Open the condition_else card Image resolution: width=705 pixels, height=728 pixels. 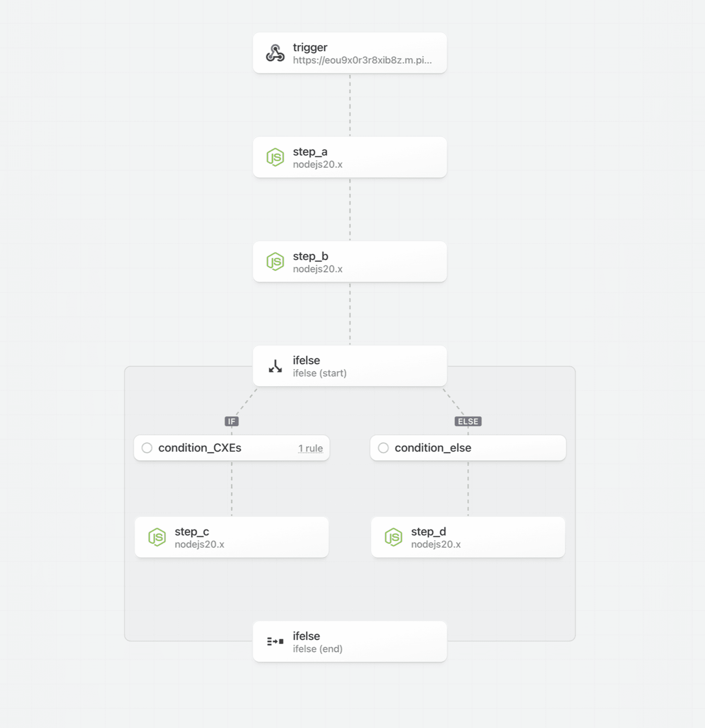(468, 448)
